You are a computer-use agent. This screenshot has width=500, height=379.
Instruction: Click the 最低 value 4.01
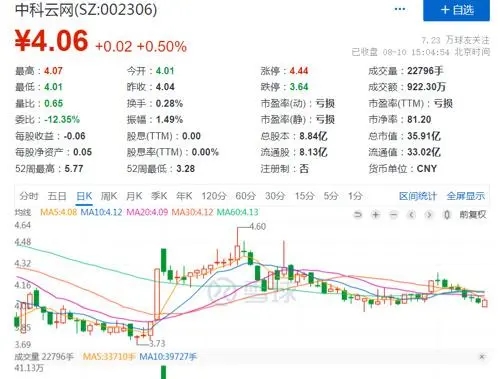click(x=53, y=87)
